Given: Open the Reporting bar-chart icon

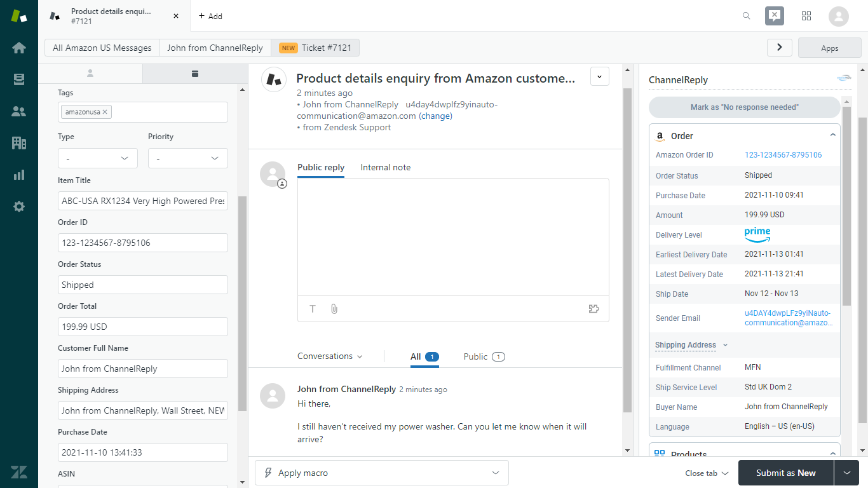Looking at the screenshot, I should click(x=19, y=174).
